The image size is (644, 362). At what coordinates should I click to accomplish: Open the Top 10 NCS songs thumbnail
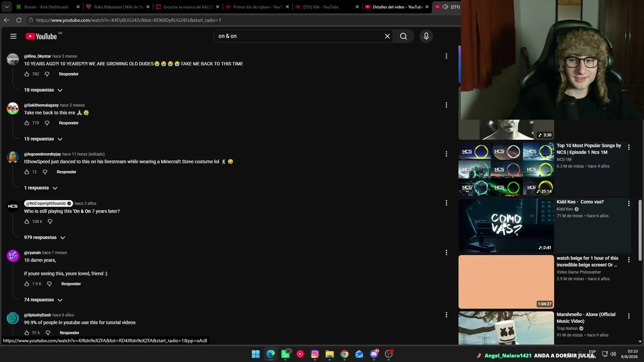[506, 169]
